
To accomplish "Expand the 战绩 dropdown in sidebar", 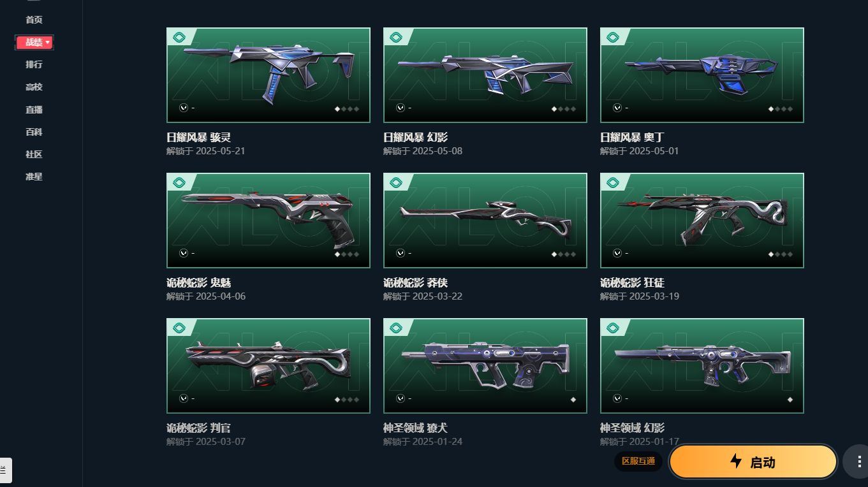I will pos(34,42).
